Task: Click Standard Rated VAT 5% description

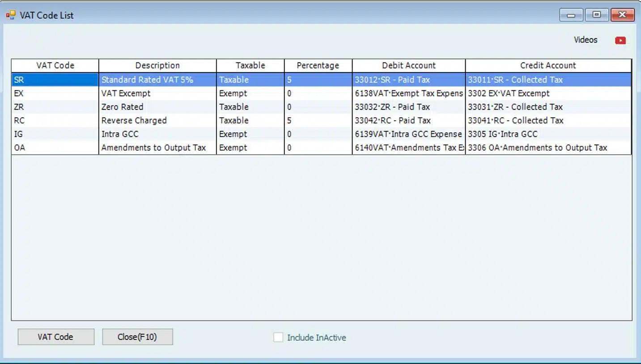Action: pyautogui.click(x=157, y=80)
